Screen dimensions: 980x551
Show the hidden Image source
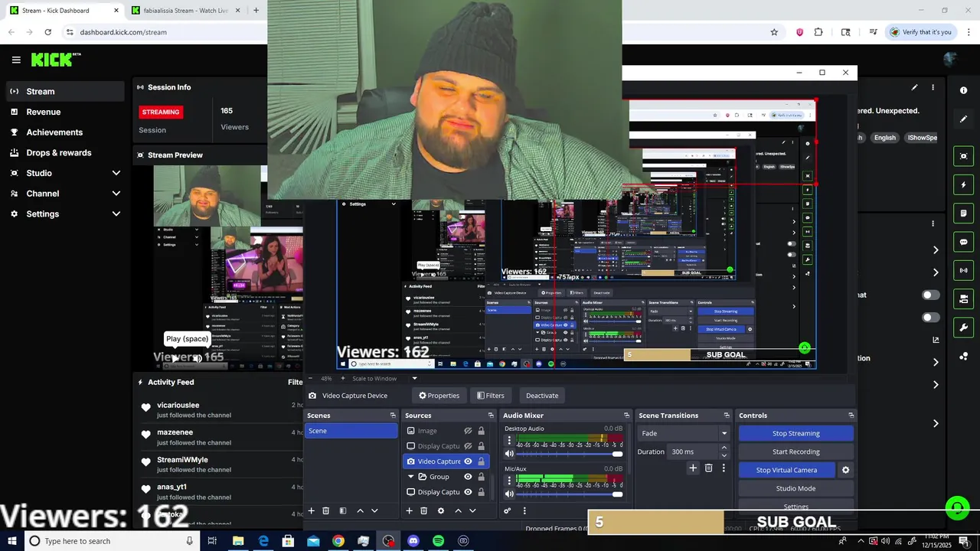468,431
